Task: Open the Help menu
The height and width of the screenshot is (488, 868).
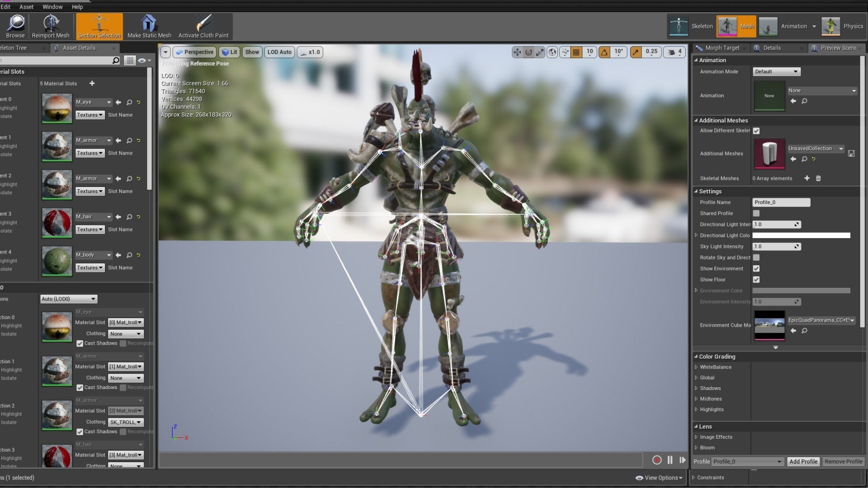Action: coord(77,7)
